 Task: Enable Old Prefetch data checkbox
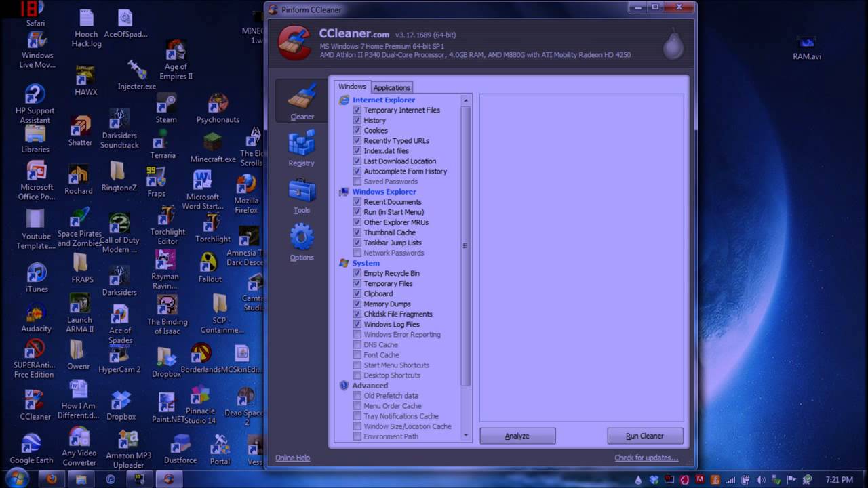tap(357, 396)
